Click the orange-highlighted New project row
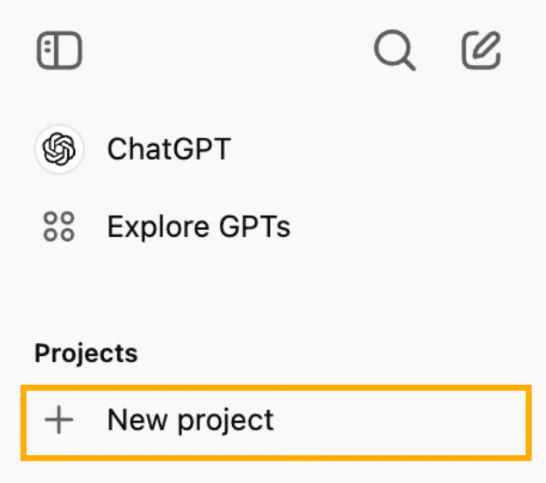Image resolution: width=546 pixels, height=483 pixels. tap(276, 423)
